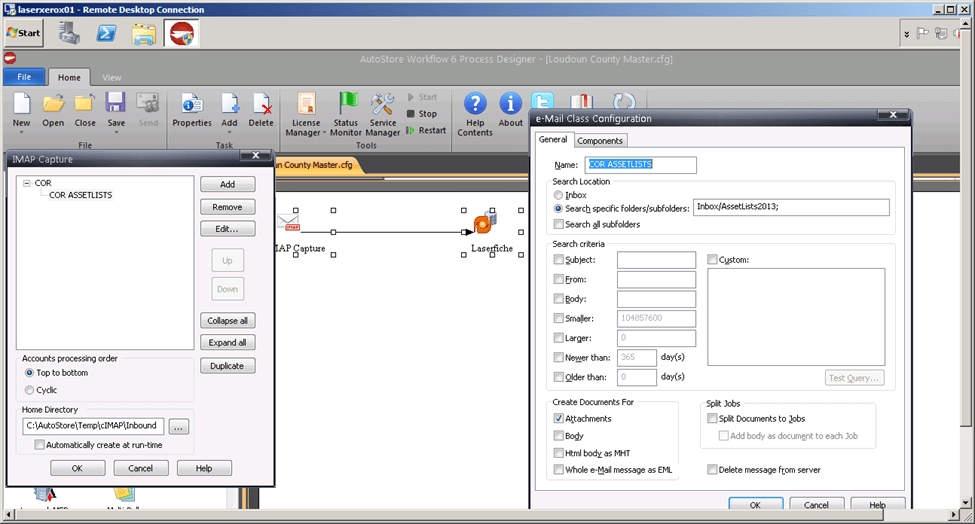
Task: Open Windows Explorer from the taskbar
Action: click(x=144, y=34)
